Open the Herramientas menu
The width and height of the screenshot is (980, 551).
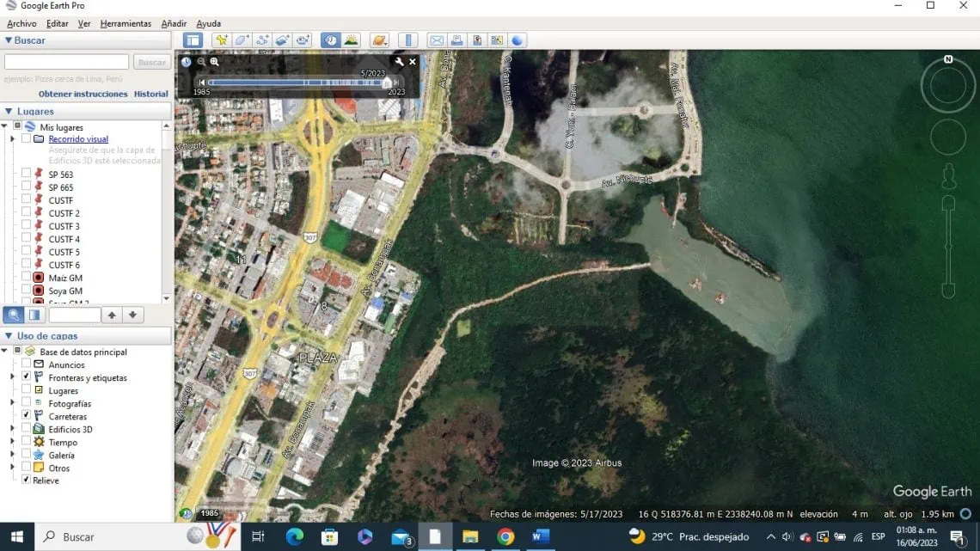click(x=126, y=23)
